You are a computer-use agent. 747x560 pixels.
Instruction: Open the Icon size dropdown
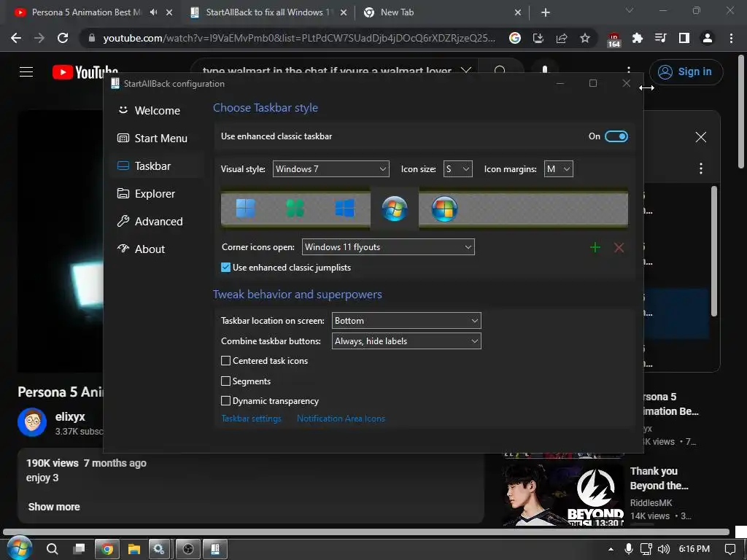pyautogui.click(x=458, y=169)
